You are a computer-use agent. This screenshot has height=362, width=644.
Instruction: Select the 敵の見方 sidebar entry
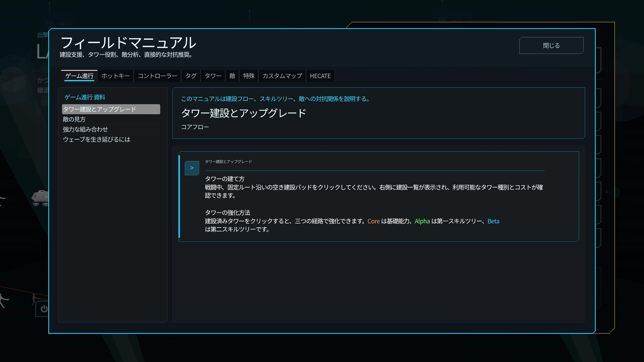(x=111, y=119)
